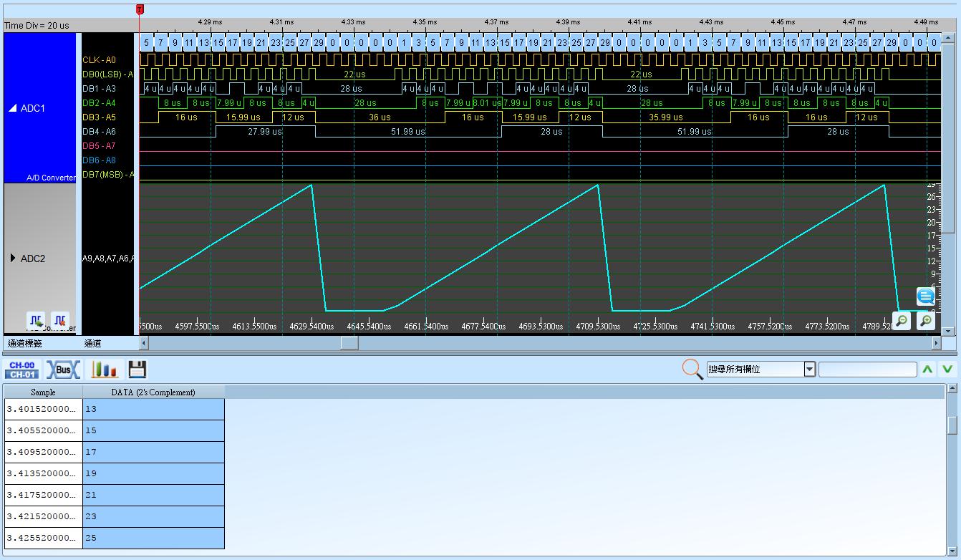This screenshot has width=961, height=560.
Task: Click data table scrollbar up arrow
Action: (x=952, y=388)
